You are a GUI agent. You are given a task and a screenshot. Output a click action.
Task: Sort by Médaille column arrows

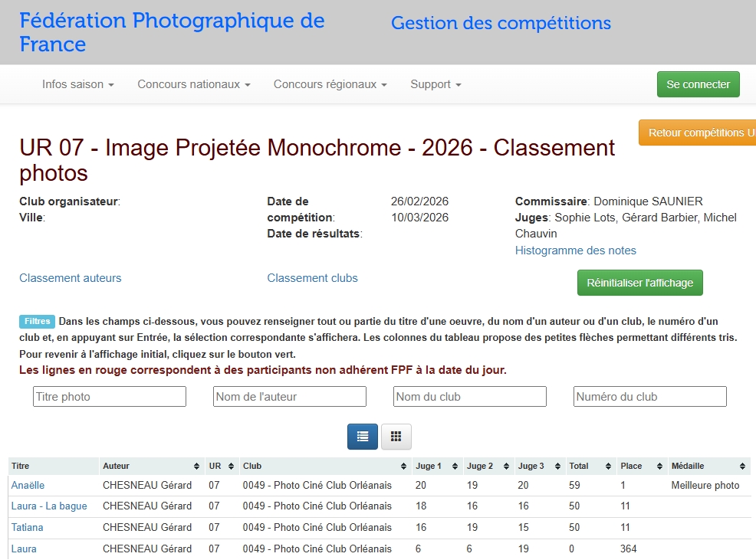pos(742,466)
